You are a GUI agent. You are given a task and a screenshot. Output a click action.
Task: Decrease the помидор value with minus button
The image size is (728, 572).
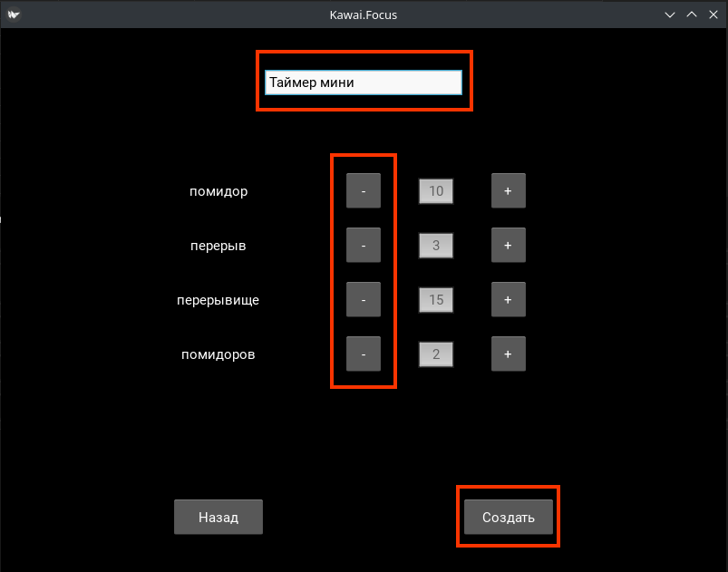point(364,191)
